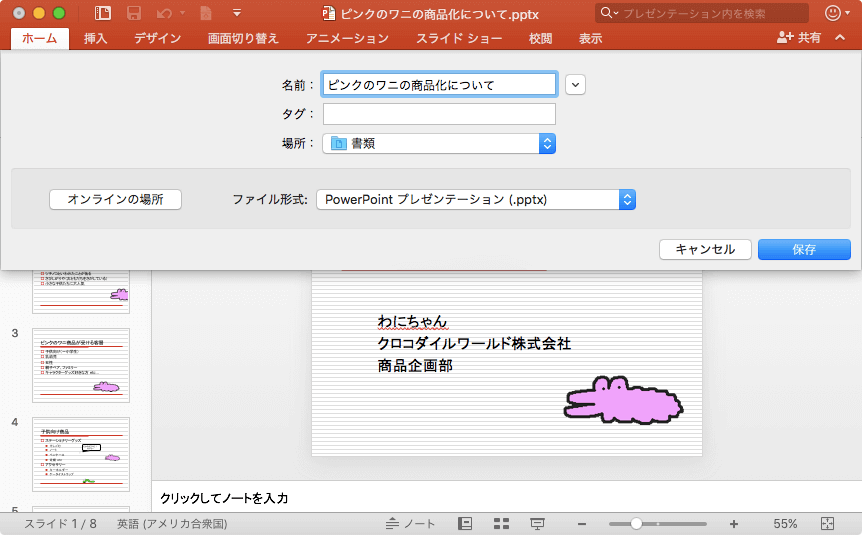This screenshot has width=862, height=535.
Task: Click the undo arrow icon
Action: click(164, 13)
